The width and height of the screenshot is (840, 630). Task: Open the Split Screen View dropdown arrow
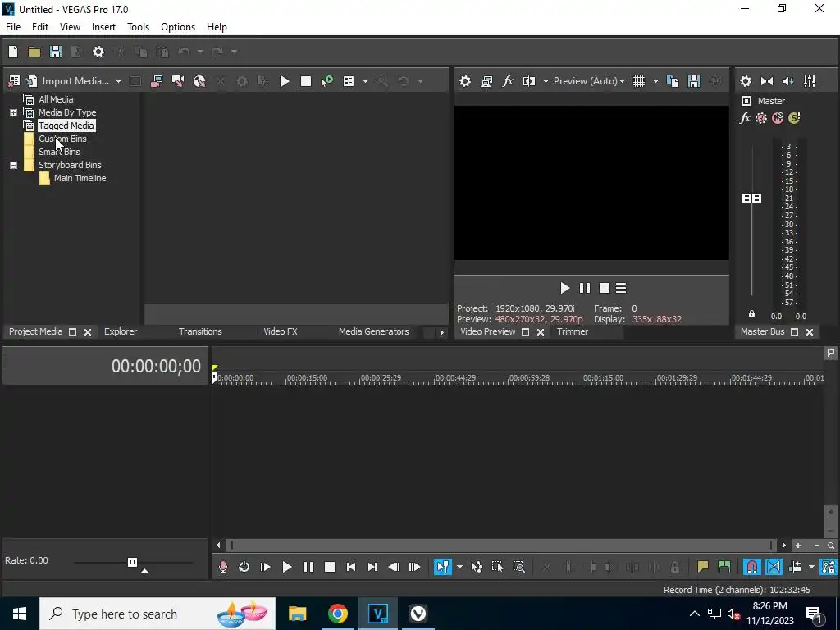pyautogui.click(x=546, y=81)
